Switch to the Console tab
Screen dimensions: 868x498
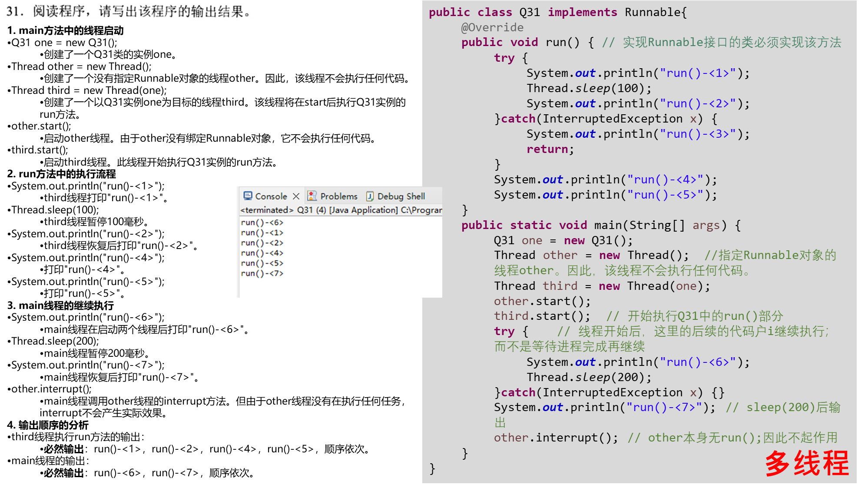pos(271,196)
